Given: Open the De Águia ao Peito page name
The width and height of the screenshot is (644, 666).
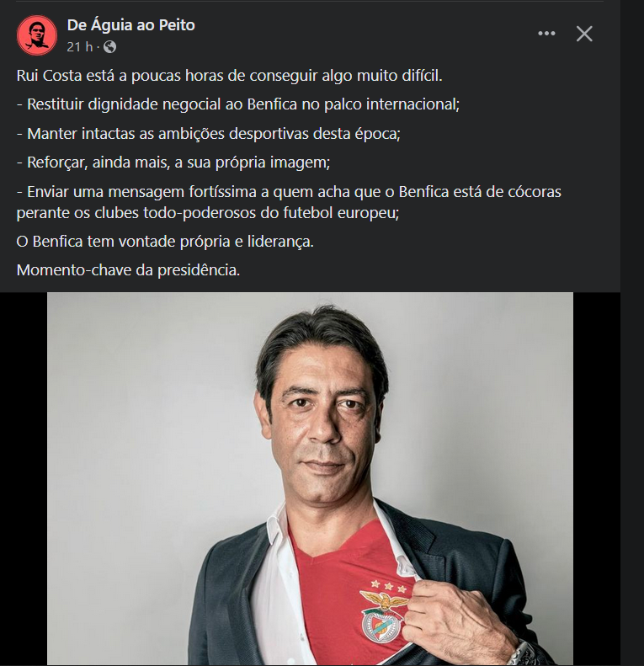Looking at the screenshot, I should 130,25.
